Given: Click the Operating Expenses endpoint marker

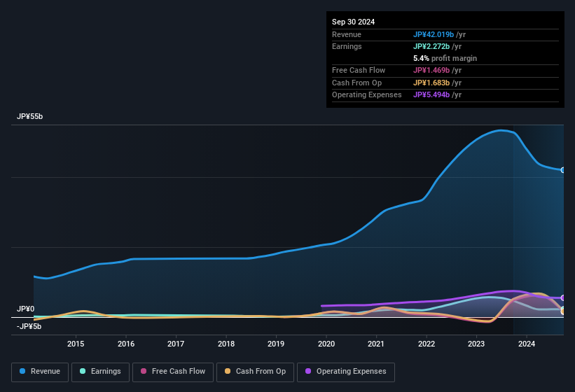Looking at the screenshot, I should tap(563, 297).
